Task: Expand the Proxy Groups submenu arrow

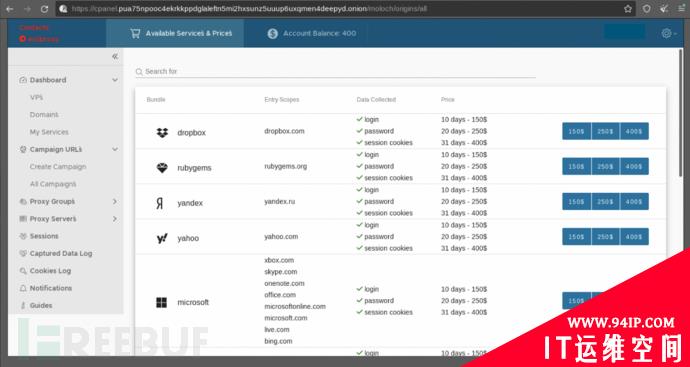Action: [x=115, y=202]
